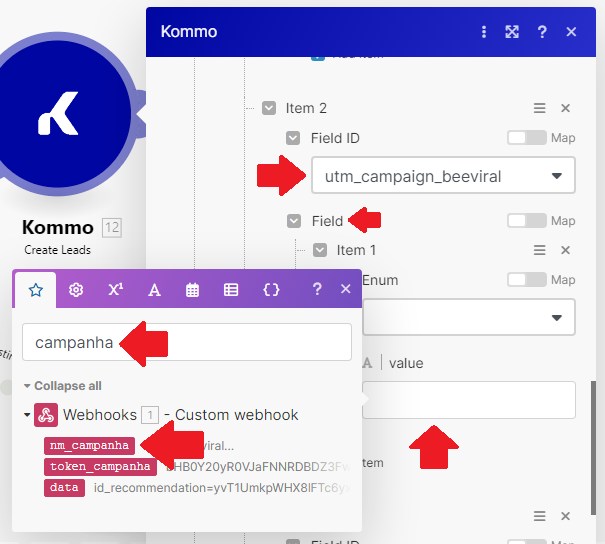605x544 pixels.
Task: Click the Kommo module number 12 badge
Action: point(112,228)
